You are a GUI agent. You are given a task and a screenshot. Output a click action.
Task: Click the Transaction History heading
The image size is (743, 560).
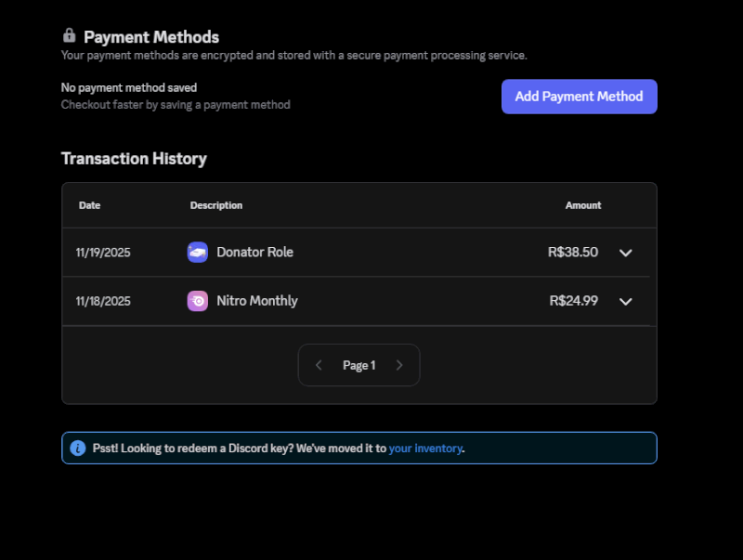pyautogui.click(x=134, y=159)
